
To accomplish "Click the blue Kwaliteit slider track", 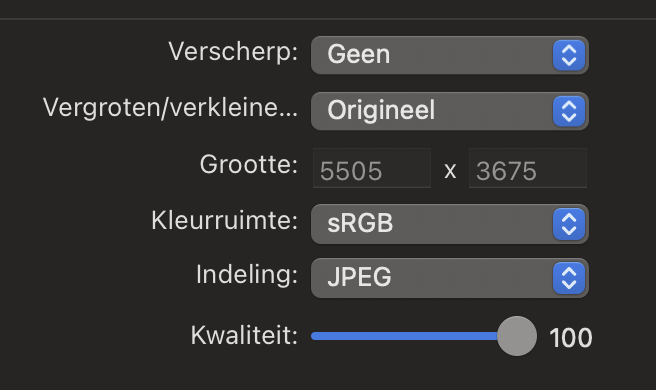I will click(404, 336).
